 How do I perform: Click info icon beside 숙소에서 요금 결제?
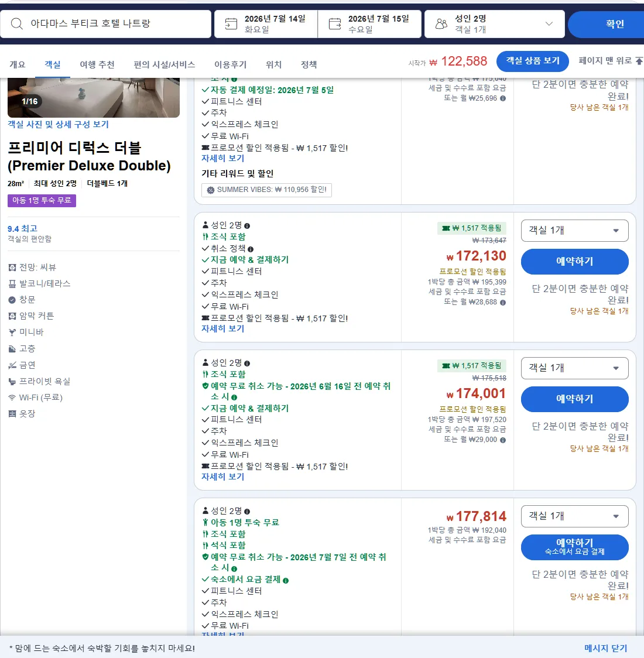[286, 580]
